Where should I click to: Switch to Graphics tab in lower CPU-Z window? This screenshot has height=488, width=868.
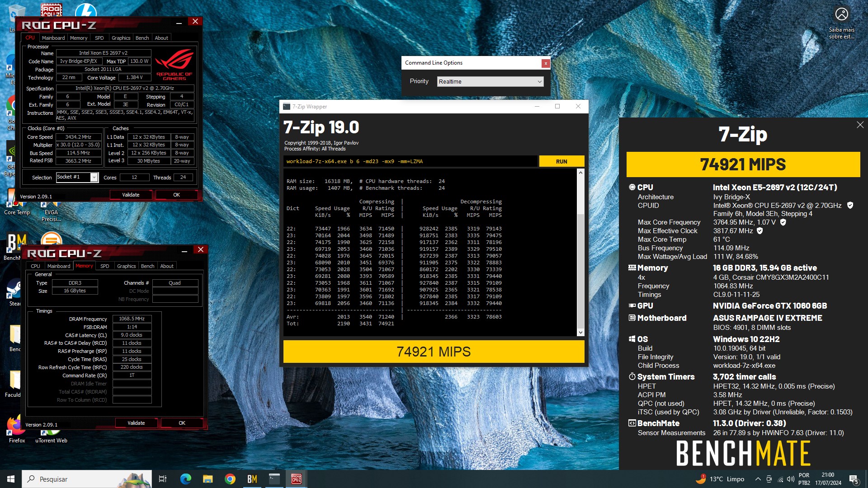[126, 266]
